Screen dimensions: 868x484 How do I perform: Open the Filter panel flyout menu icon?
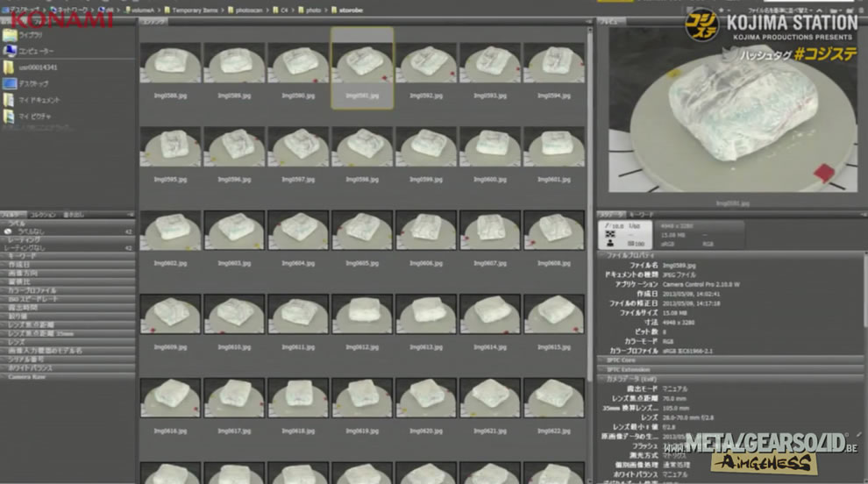coord(131,214)
